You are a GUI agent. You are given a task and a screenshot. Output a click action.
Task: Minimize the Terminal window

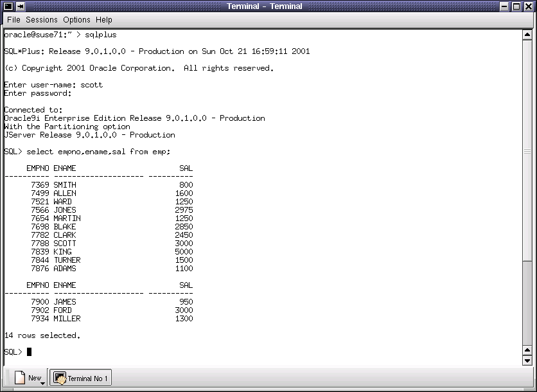click(x=504, y=6)
